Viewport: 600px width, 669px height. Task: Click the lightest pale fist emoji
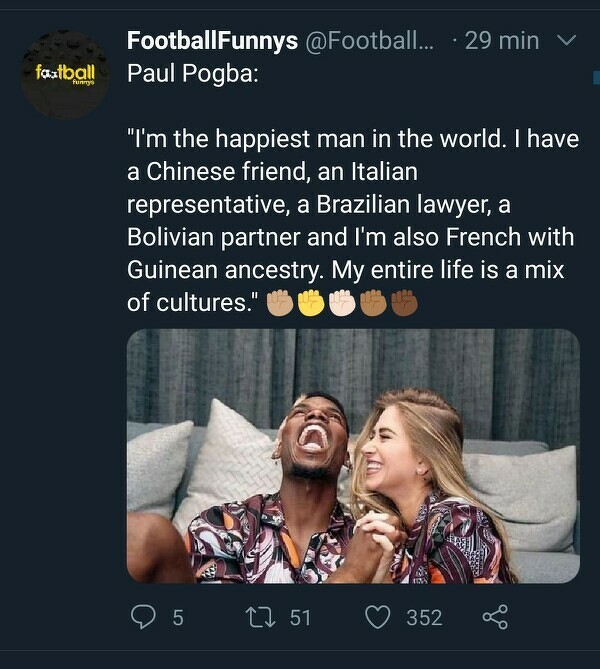342,303
